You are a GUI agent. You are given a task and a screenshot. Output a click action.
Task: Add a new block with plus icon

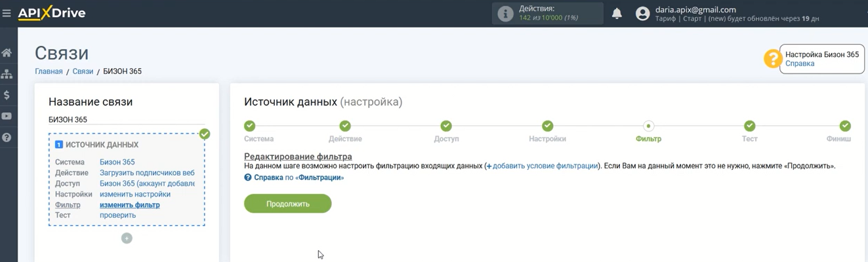pyautogui.click(x=127, y=238)
